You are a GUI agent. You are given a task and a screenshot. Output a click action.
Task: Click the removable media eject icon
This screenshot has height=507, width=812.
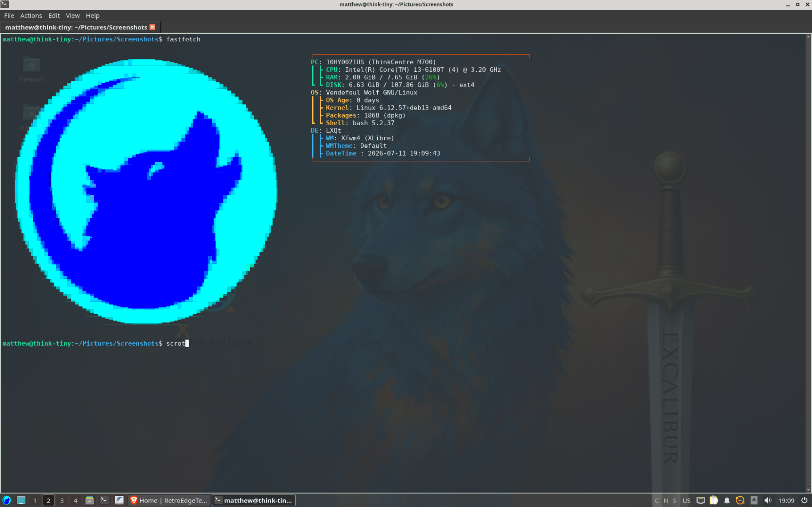[x=754, y=500]
